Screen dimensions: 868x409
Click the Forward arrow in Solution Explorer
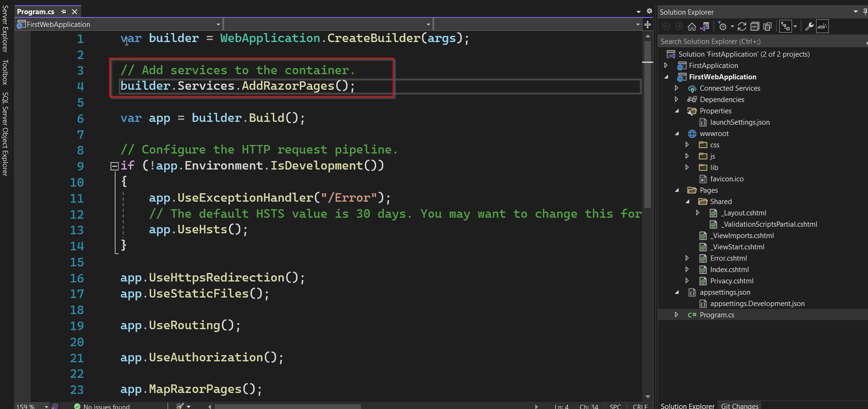pos(679,26)
